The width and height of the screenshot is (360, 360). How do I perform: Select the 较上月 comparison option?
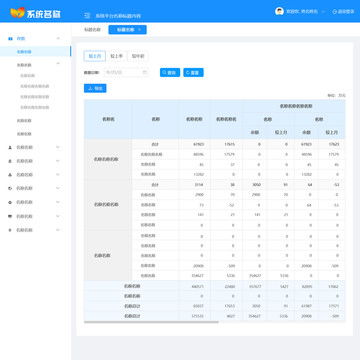pos(94,56)
